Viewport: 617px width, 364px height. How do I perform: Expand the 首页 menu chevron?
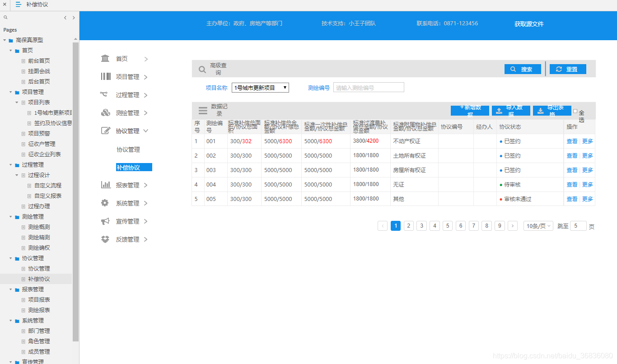click(x=146, y=59)
